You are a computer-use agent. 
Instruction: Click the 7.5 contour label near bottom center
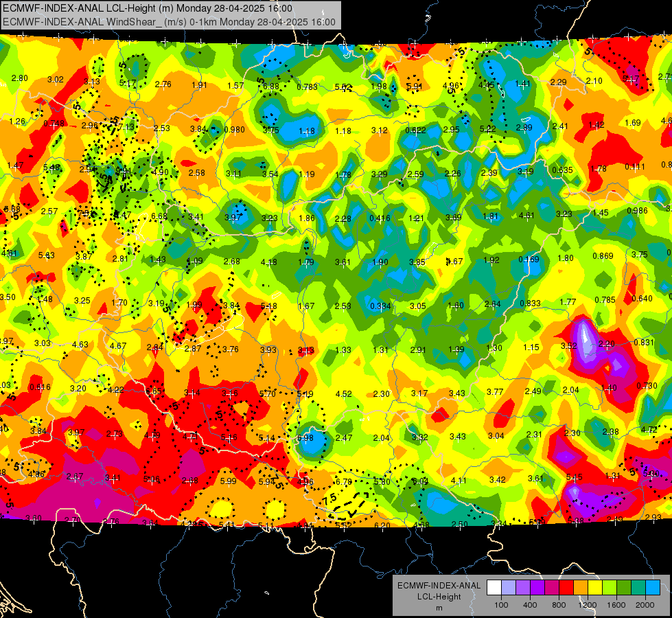[x=330, y=500]
